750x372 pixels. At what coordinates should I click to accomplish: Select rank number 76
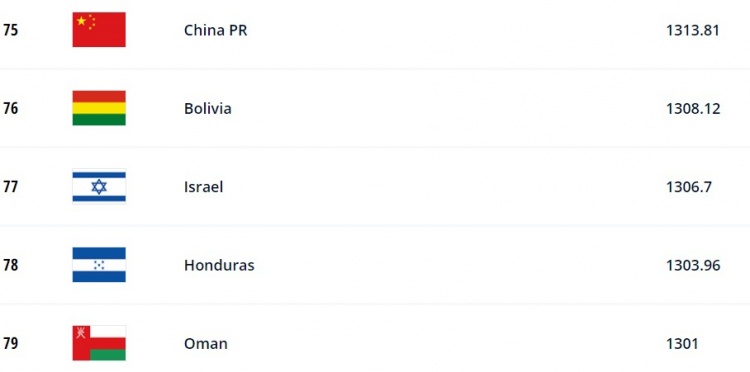(11, 109)
